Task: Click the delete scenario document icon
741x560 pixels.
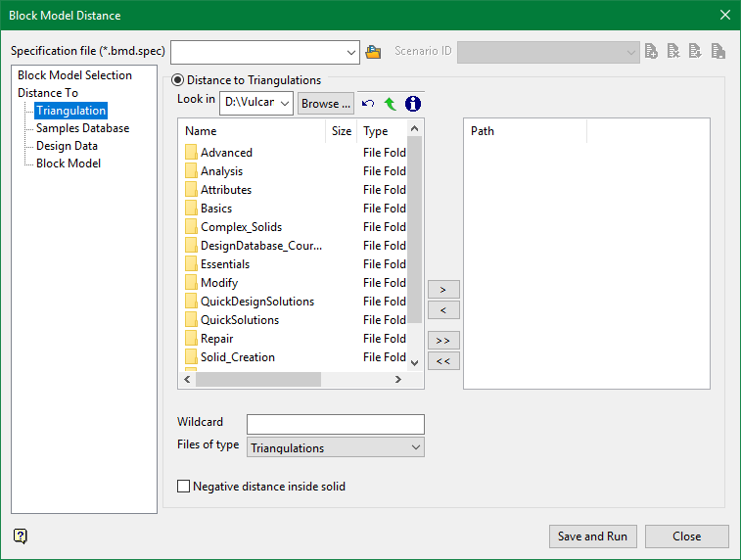Action: (673, 52)
